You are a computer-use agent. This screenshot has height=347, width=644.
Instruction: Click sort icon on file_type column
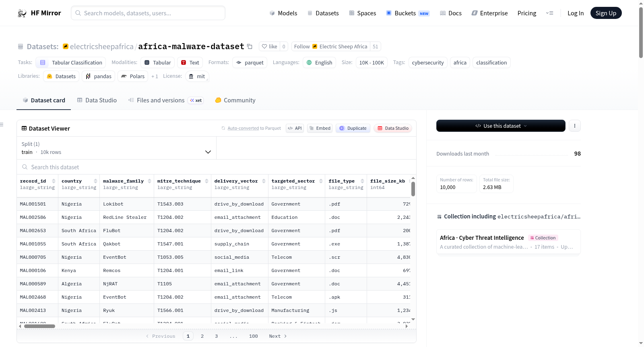362,181
